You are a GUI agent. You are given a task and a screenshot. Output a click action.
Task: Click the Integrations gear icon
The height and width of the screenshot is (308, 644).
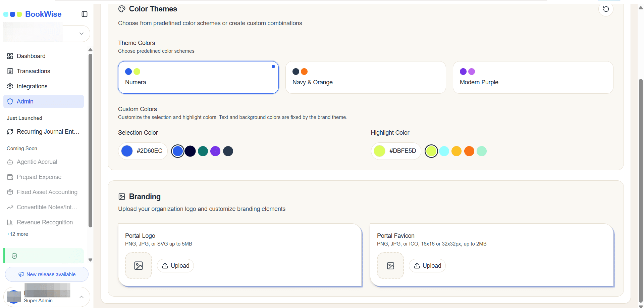tap(10, 86)
